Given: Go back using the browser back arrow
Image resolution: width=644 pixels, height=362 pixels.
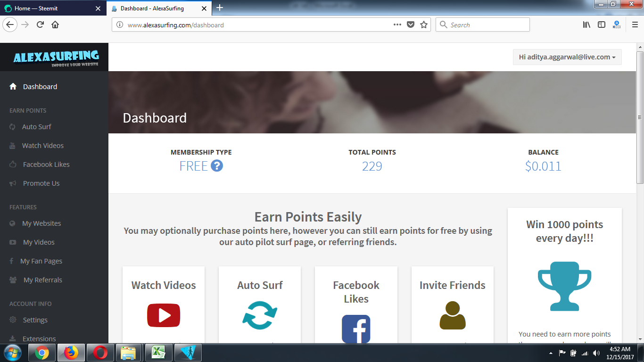Looking at the screenshot, I should click(10, 25).
